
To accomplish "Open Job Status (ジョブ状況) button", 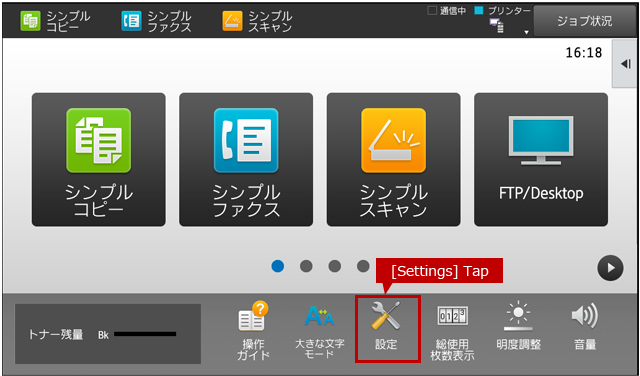I will 584,21.
